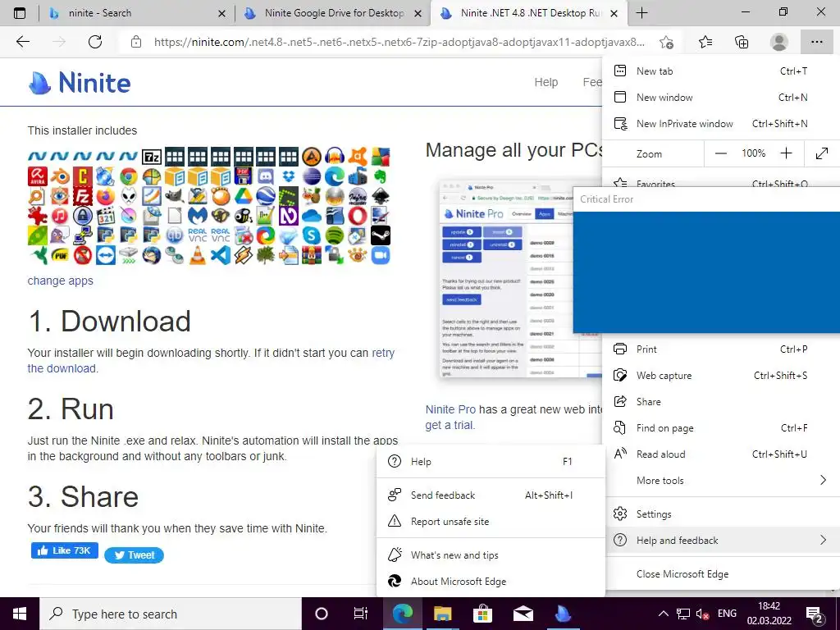Click the Firefox icon in app grid

coord(106,196)
